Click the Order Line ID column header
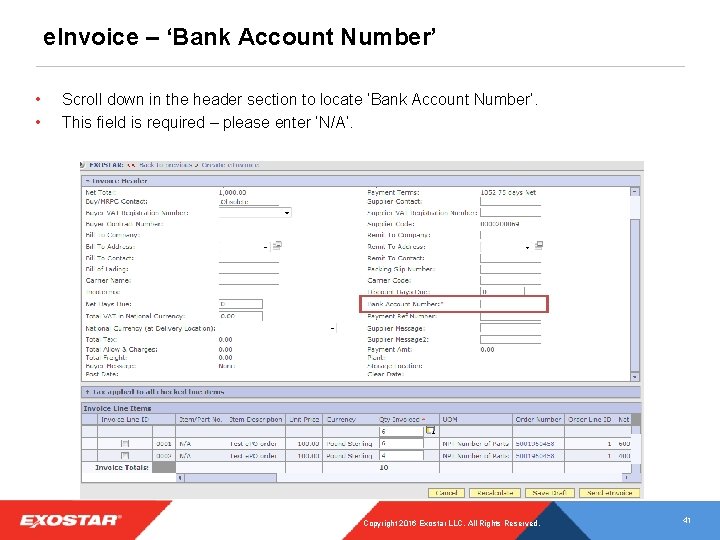This screenshot has width=720, height=540. pyautogui.click(x=589, y=419)
